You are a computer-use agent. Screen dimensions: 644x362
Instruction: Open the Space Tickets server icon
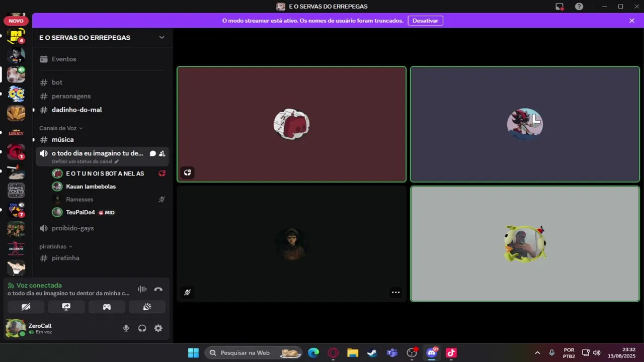point(16,191)
